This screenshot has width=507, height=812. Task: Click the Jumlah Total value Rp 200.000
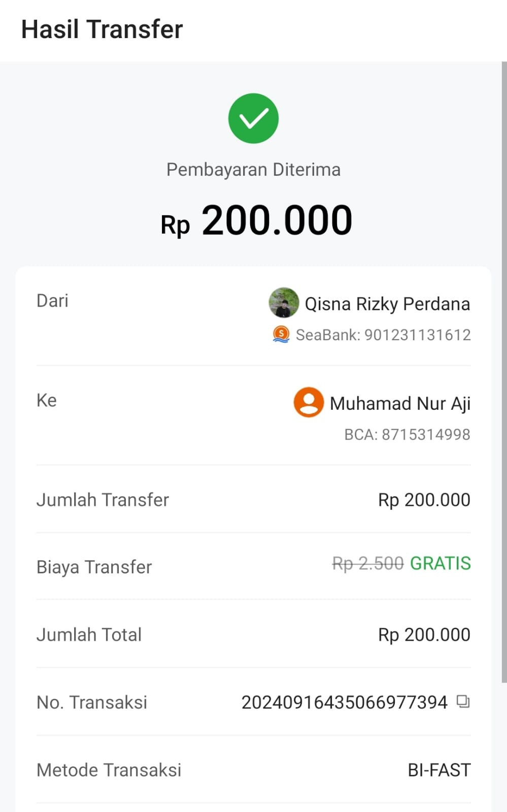tap(424, 635)
